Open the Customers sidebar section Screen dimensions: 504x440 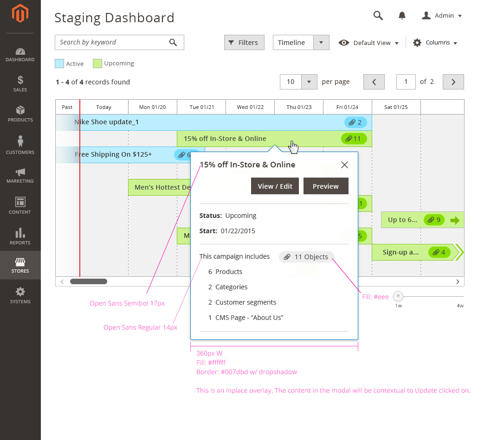coord(20,145)
